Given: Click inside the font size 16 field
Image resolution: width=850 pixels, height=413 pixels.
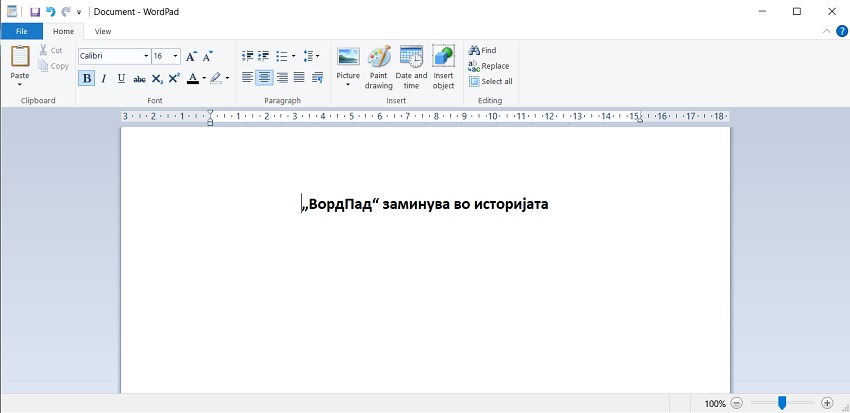Looking at the screenshot, I should coord(162,56).
